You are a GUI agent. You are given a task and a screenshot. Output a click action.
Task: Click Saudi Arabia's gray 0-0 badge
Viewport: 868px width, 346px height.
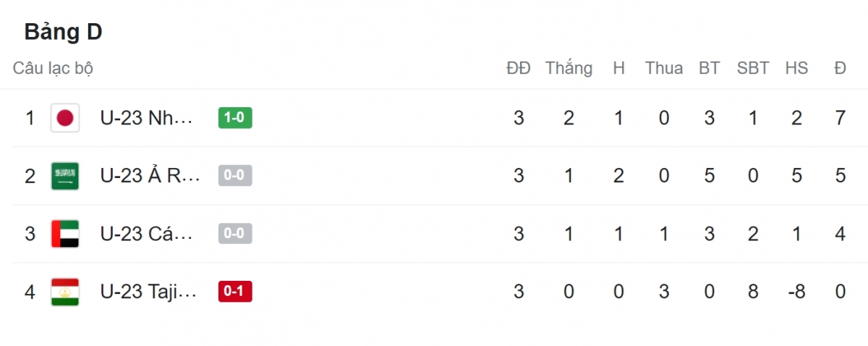[x=235, y=176]
